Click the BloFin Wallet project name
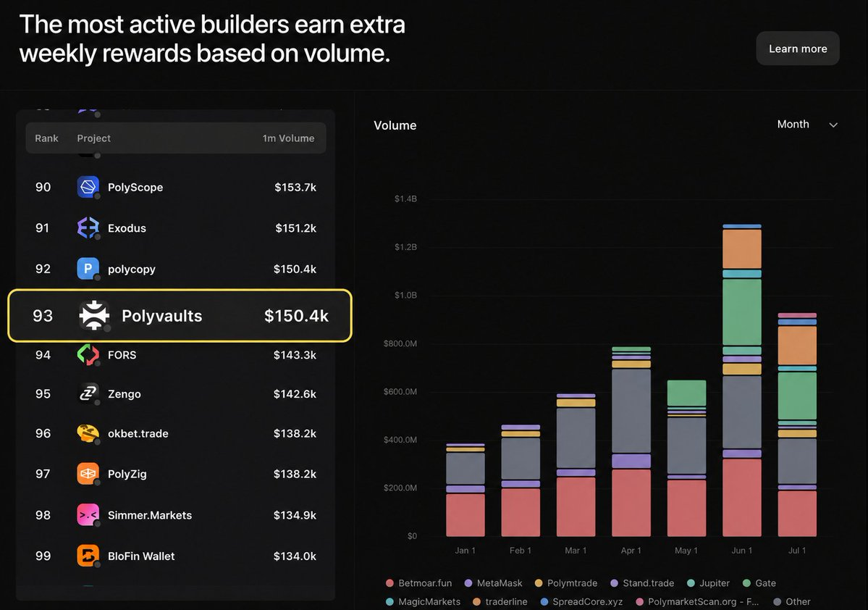This screenshot has width=868, height=610. [141, 556]
